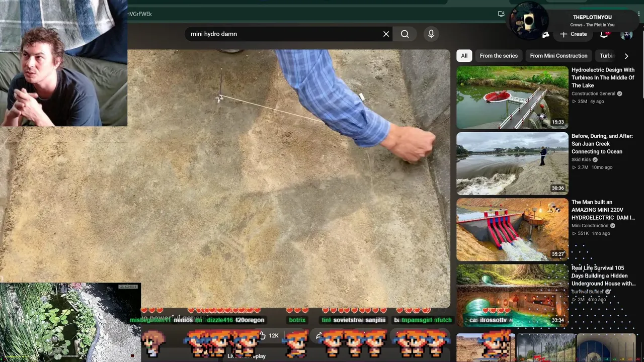The image size is (644, 362).
Task: Click the pond camera overlay
Action: [70, 322]
